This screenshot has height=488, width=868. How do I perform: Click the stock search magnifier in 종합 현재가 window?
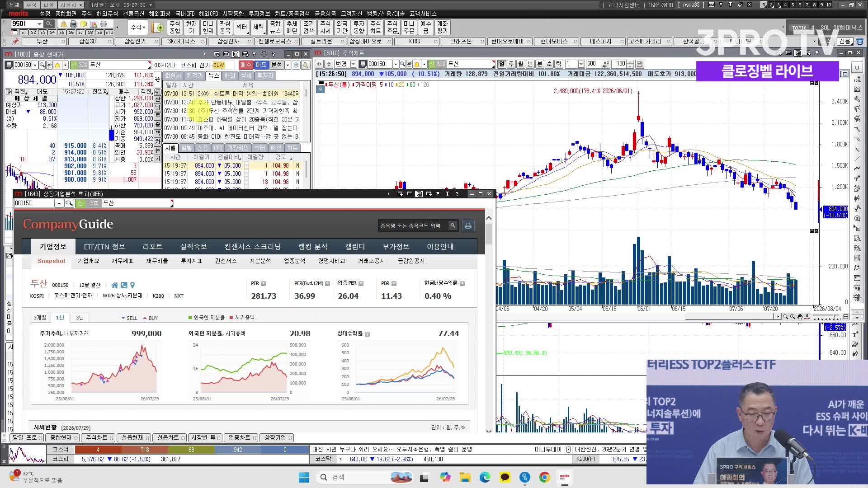pyautogui.click(x=42, y=65)
